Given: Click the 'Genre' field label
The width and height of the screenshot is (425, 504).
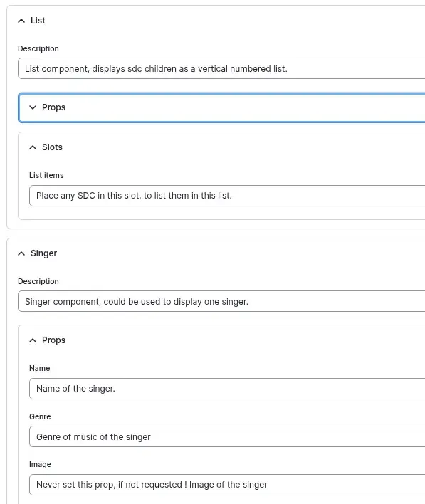Looking at the screenshot, I should coord(40,416).
